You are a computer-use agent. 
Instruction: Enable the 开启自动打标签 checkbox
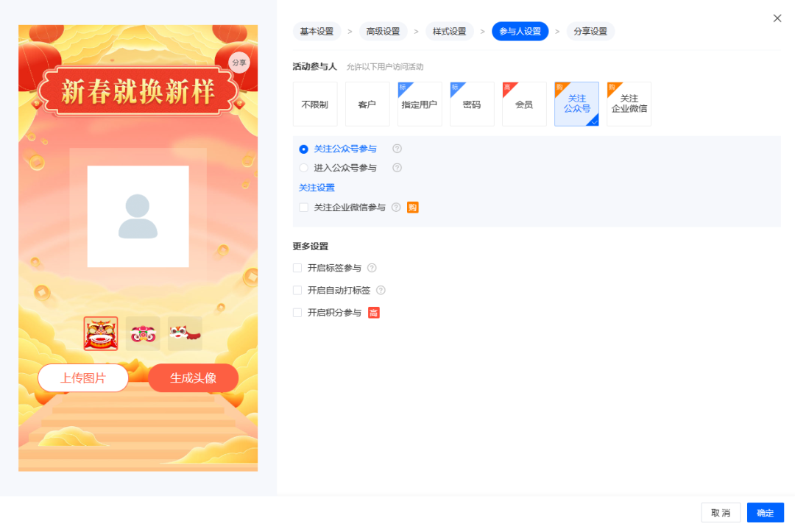(297, 291)
